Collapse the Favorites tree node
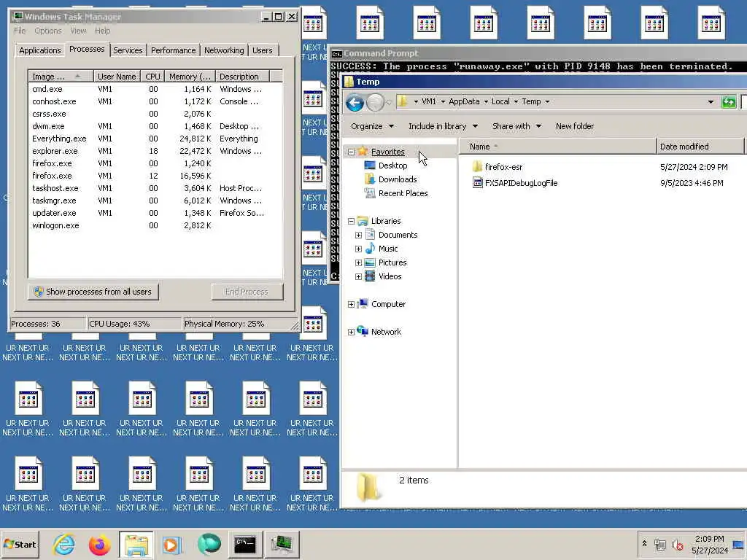The width and height of the screenshot is (747, 560). coord(351,152)
